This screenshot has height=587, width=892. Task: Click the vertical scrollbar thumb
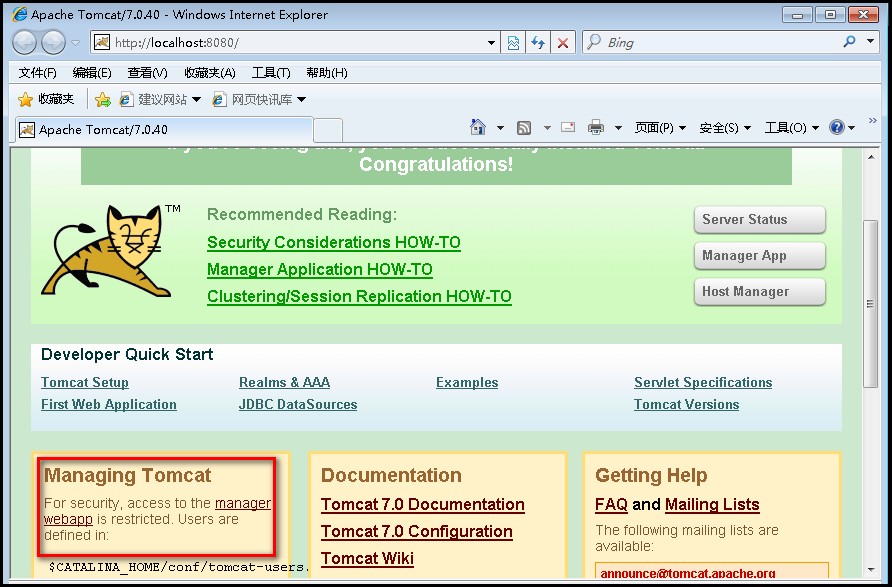click(x=871, y=304)
